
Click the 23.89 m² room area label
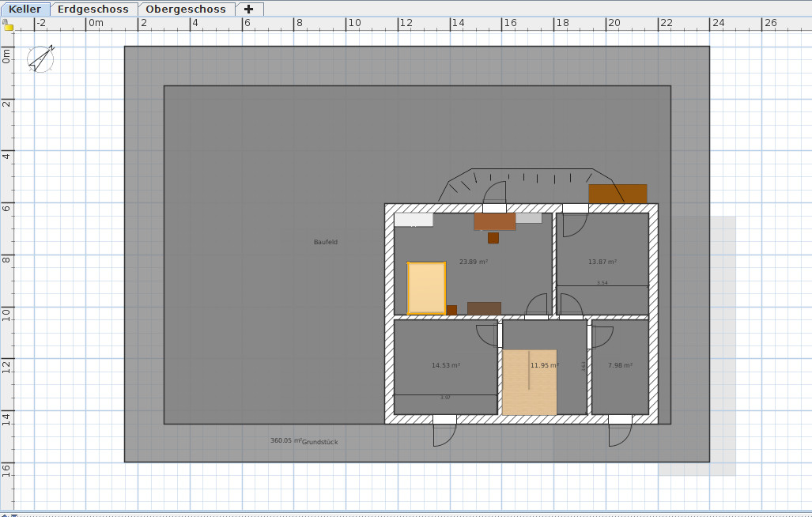click(474, 262)
